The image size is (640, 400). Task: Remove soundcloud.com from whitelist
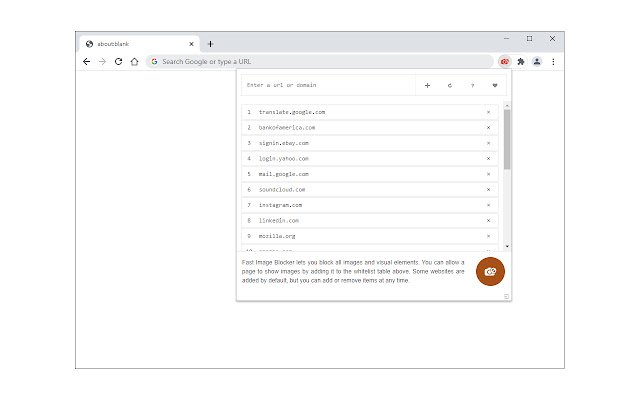click(x=488, y=189)
